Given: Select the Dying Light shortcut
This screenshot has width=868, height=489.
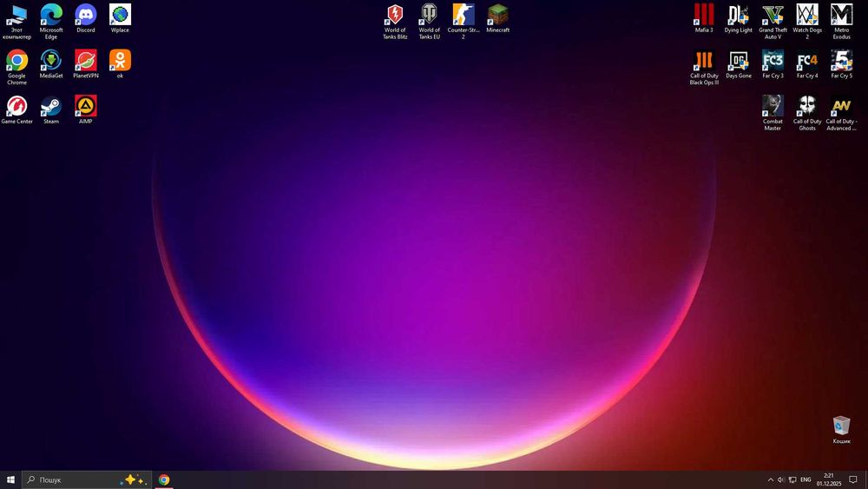Looking at the screenshot, I should (x=738, y=18).
